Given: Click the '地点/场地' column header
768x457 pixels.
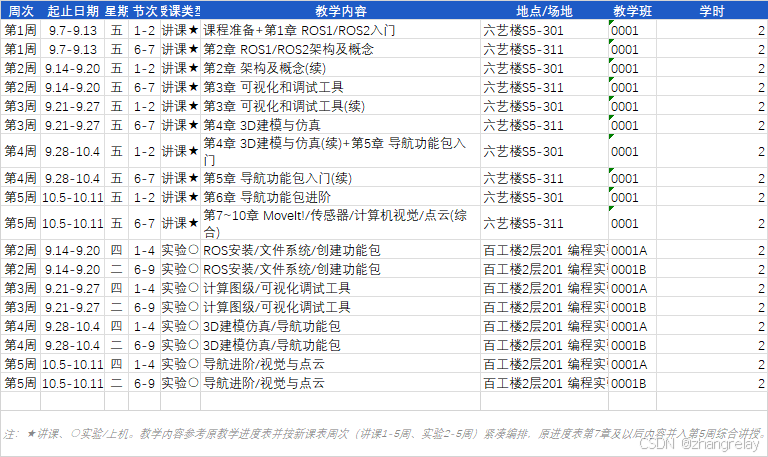Looking at the screenshot, I should point(544,11).
